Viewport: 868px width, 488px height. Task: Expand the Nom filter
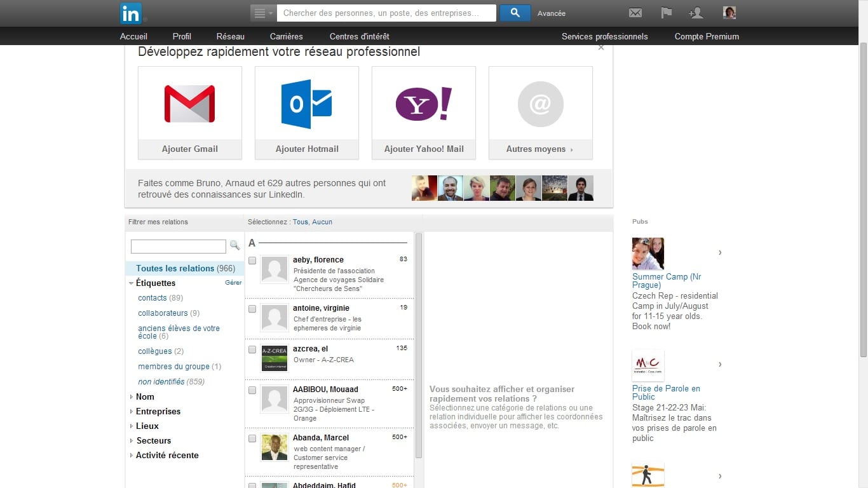131,397
